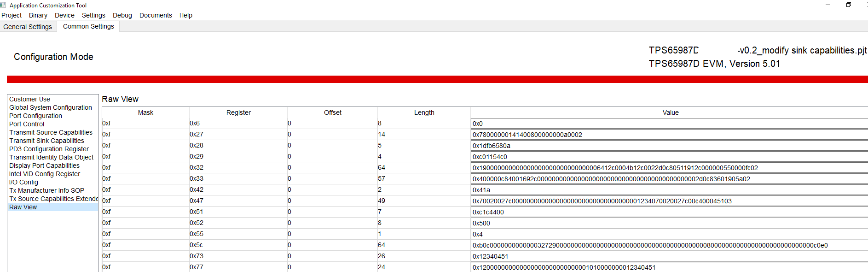Edit value field for register 0x32
868x272 pixels.
click(670, 168)
